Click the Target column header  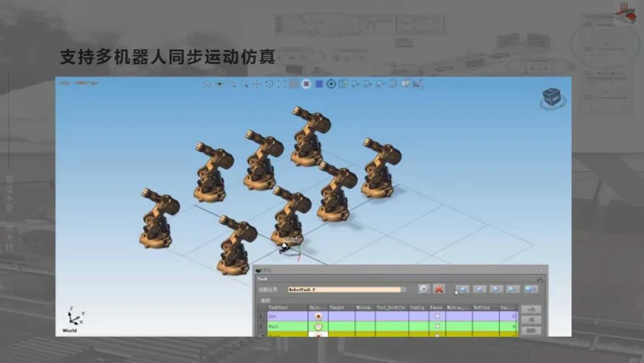pyautogui.click(x=337, y=307)
